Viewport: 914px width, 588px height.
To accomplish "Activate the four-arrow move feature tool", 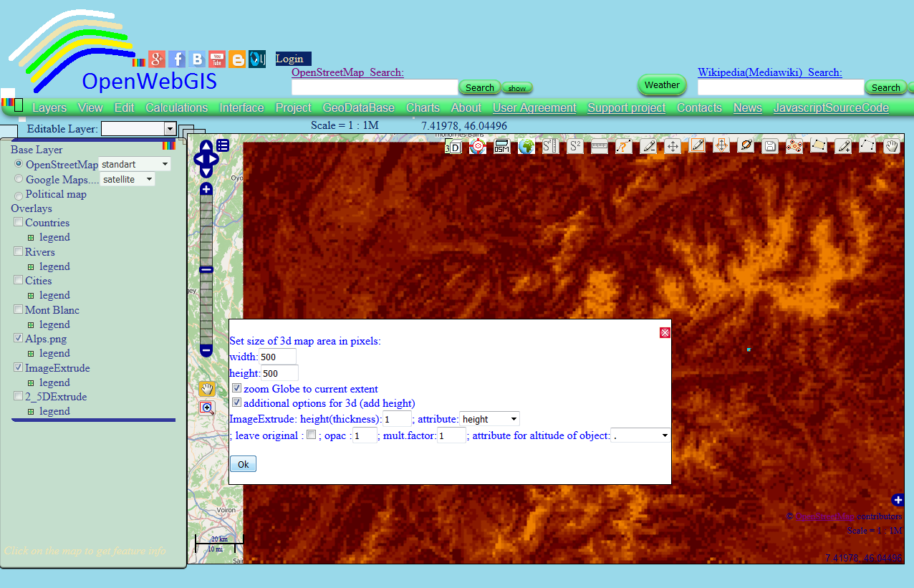I will (673, 146).
